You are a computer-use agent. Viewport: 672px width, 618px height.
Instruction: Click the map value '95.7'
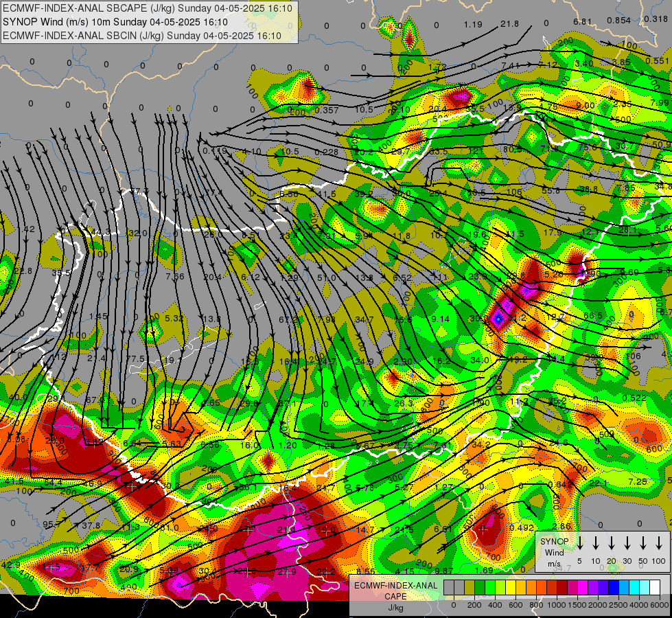(x=52, y=525)
